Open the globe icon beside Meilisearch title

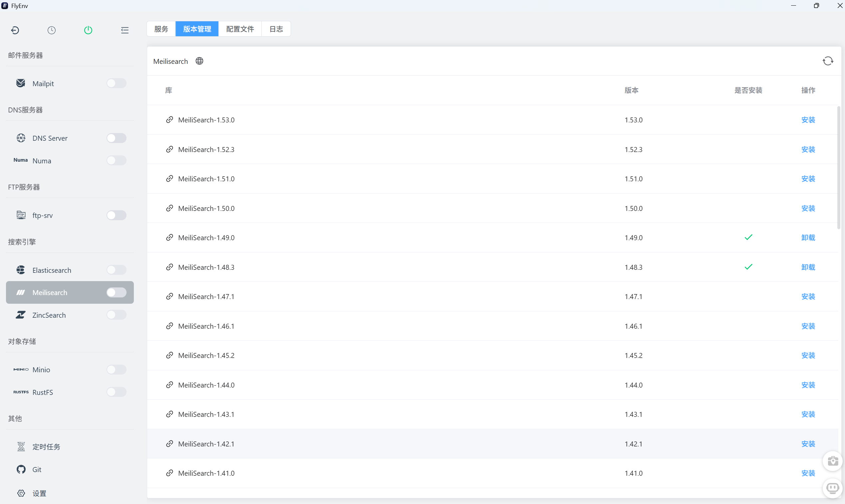(199, 61)
